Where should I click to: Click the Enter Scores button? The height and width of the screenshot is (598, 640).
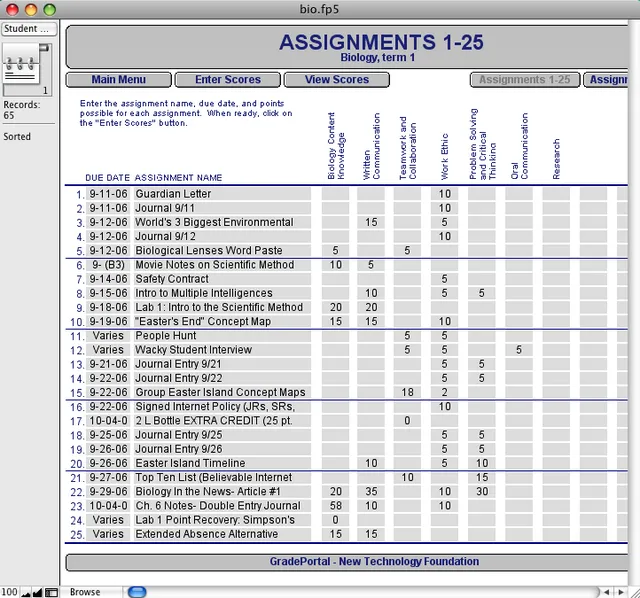[228, 80]
